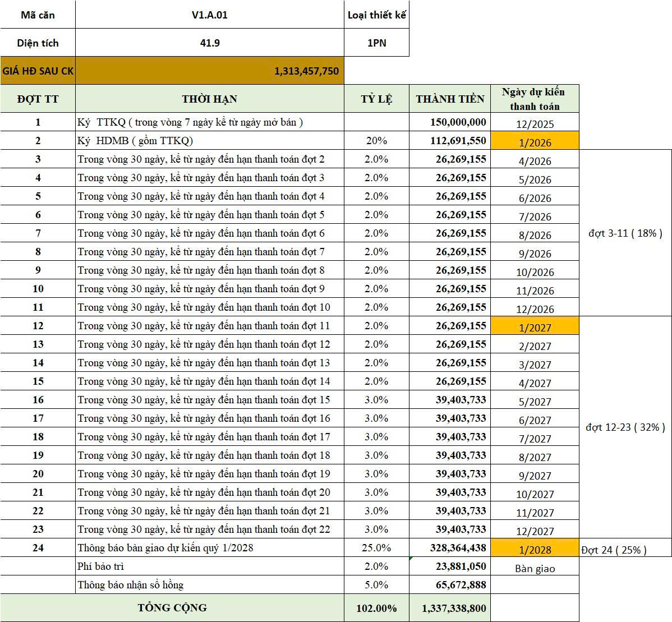
Task: Click the đợt 12-23 (32%) merged cell
Action: pyautogui.click(x=625, y=427)
